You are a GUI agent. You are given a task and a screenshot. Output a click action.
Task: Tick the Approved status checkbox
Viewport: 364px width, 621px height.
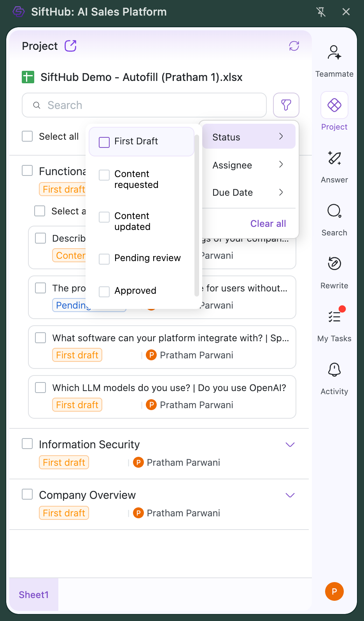pos(104,291)
